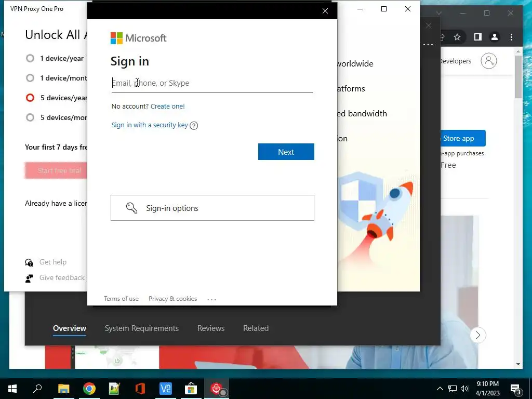Click the key icon in Sign-in options
This screenshot has width=532, height=399.
point(131,208)
